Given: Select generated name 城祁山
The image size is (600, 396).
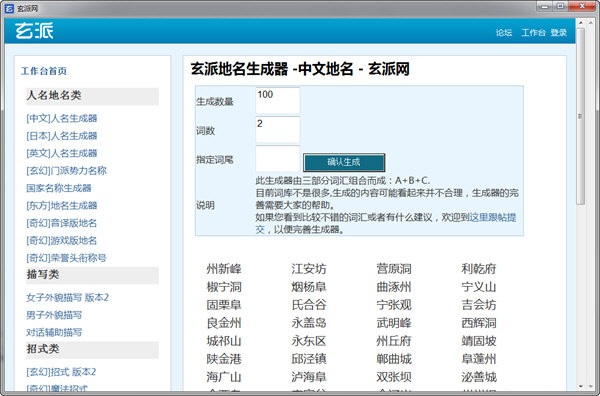Looking at the screenshot, I should (x=224, y=341).
